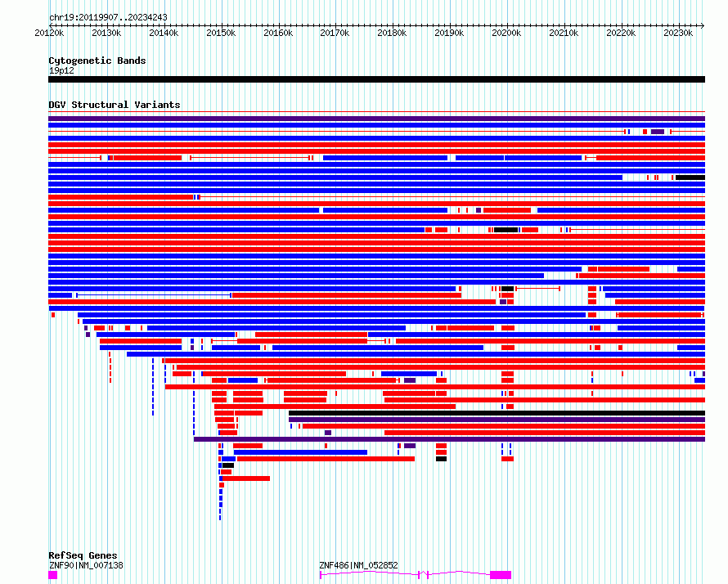Click the 20210k ruler tick label
The image size is (728, 584).
click(x=564, y=33)
